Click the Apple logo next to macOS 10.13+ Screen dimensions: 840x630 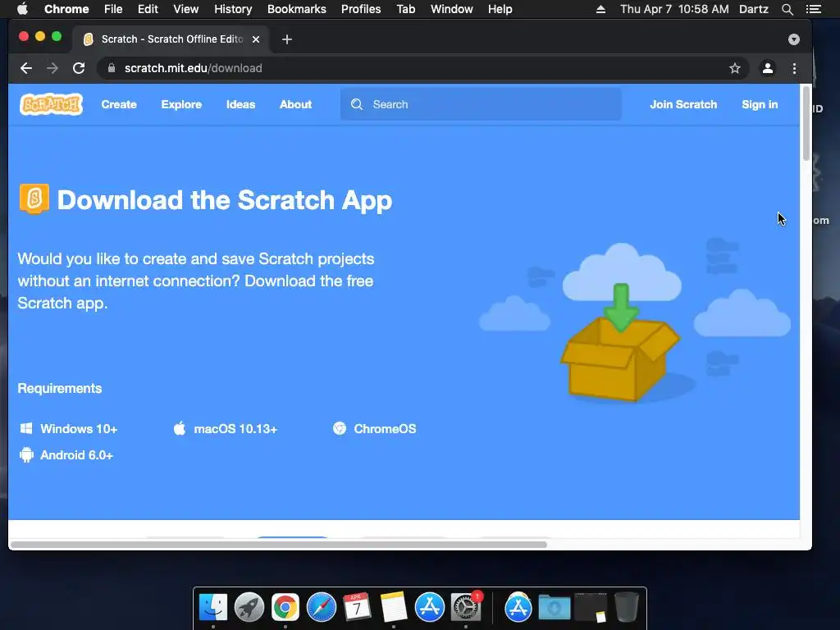pyautogui.click(x=180, y=428)
